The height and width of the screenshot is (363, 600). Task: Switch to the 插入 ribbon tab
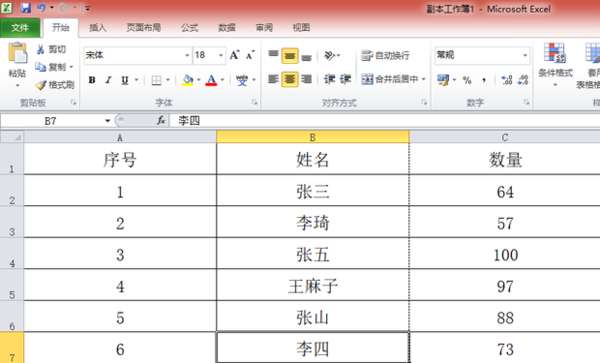click(x=97, y=28)
